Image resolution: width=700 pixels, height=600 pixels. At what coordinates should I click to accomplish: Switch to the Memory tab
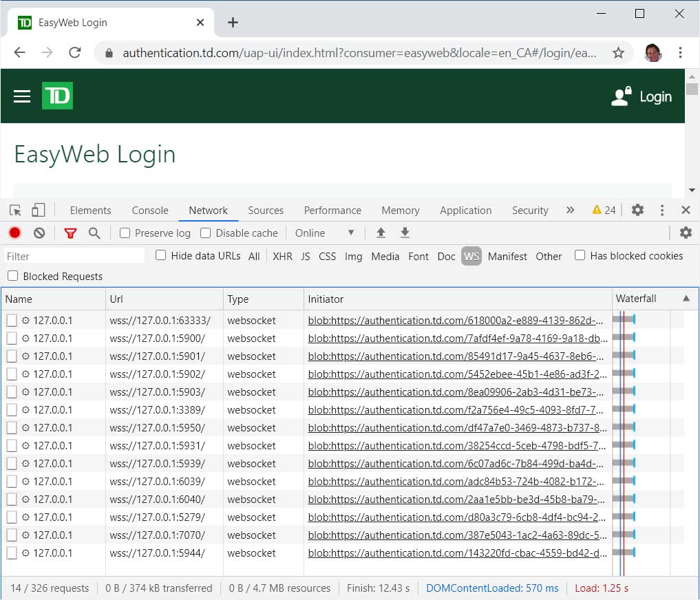(x=401, y=211)
